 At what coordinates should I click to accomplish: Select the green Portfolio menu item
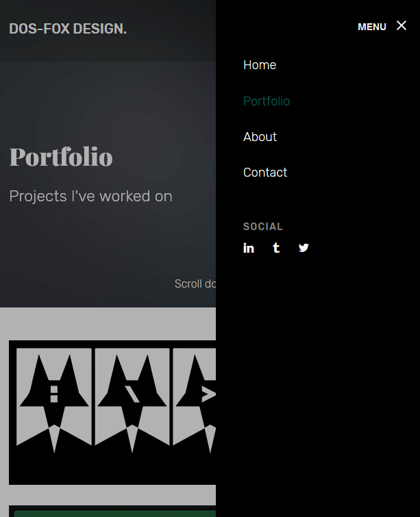click(x=267, y=101)
